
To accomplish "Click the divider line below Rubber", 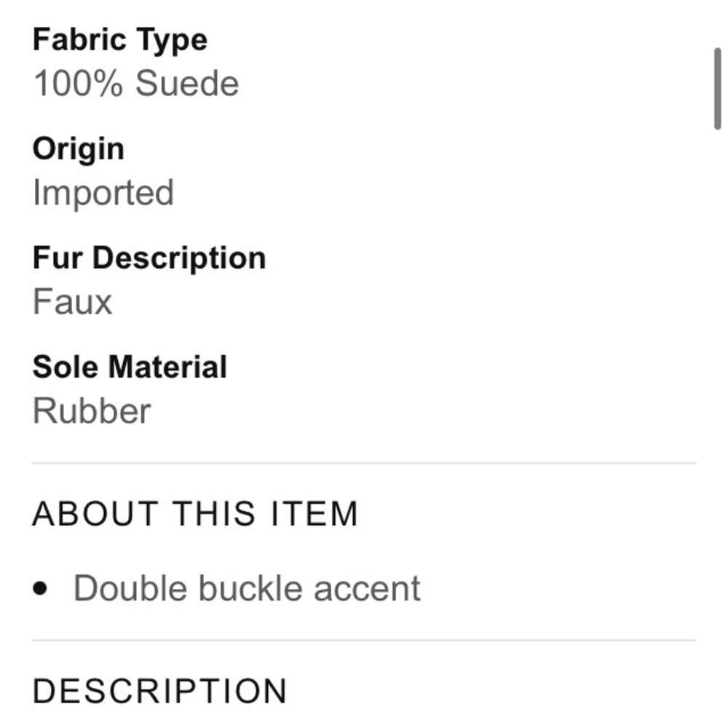I will [x=364, y=462].
